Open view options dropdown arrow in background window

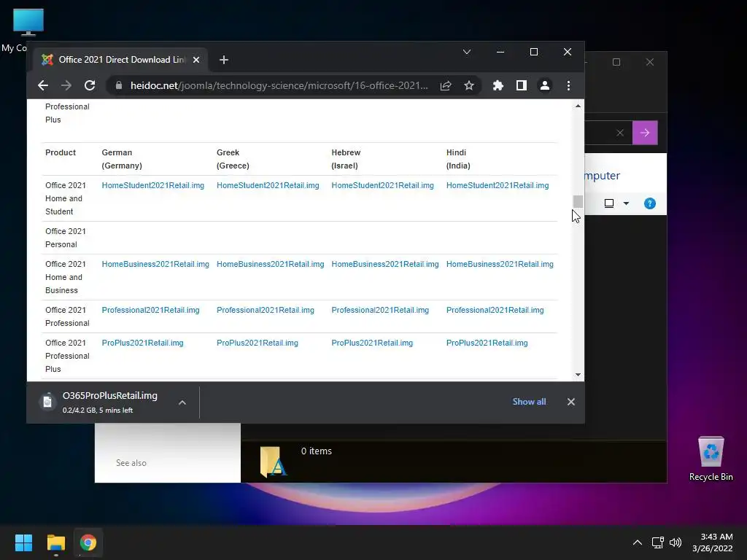point(626,203)
